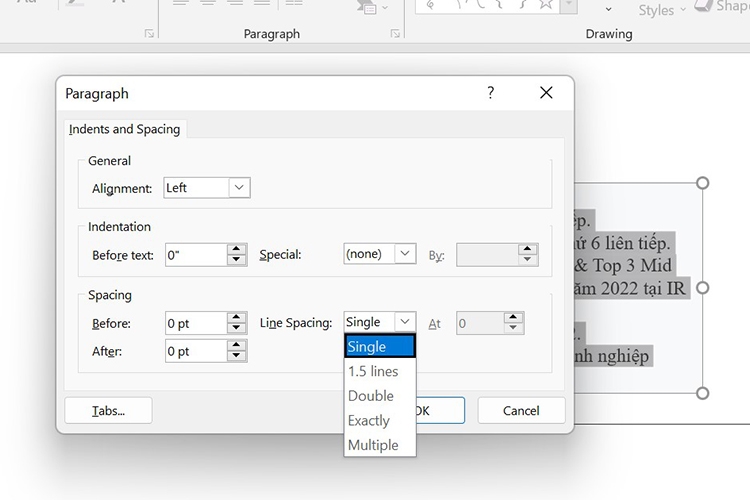Click the slide text "2022 tại IR"
Image resolution: width=750 pixels, height=500 pixels.
pyautogui.click(x=643, y=289)
